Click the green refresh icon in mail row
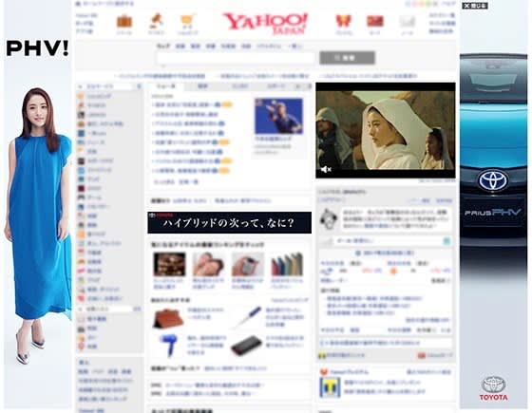532x413 pixels. tap(446, 241)
